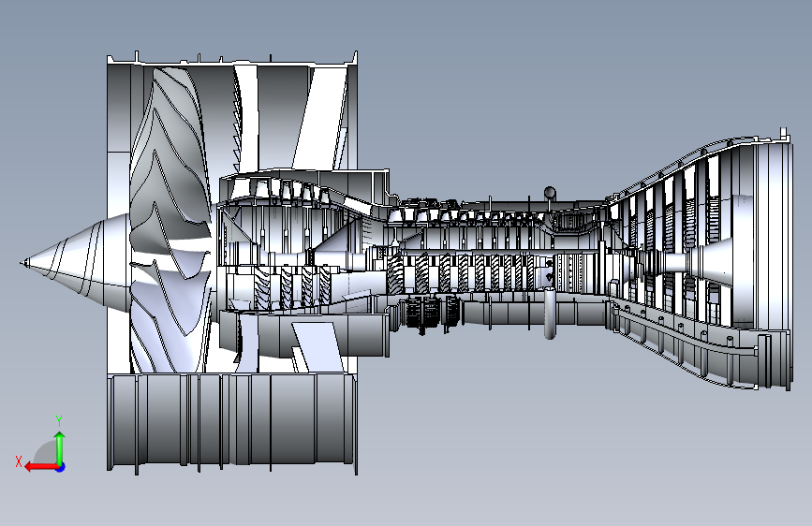Click the blue Z axis dot on the triad

[61, 467]
